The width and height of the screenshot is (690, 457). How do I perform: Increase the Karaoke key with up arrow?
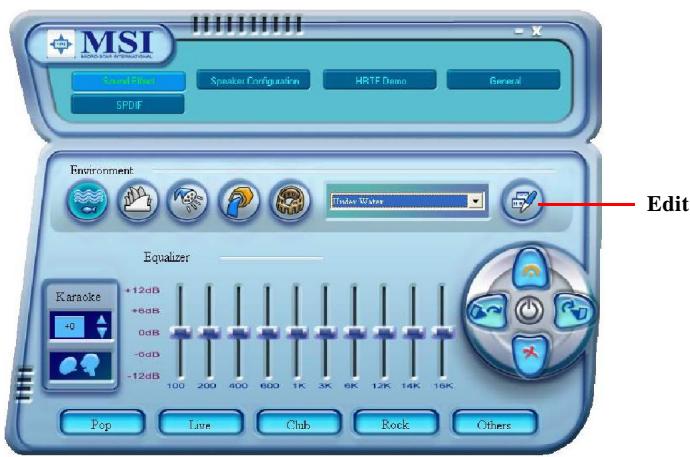coord(102,320)
